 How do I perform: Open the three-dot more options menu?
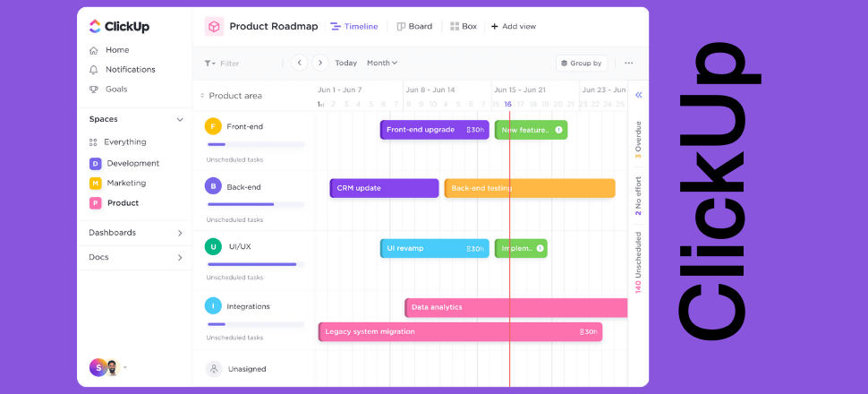pos(629,64)
